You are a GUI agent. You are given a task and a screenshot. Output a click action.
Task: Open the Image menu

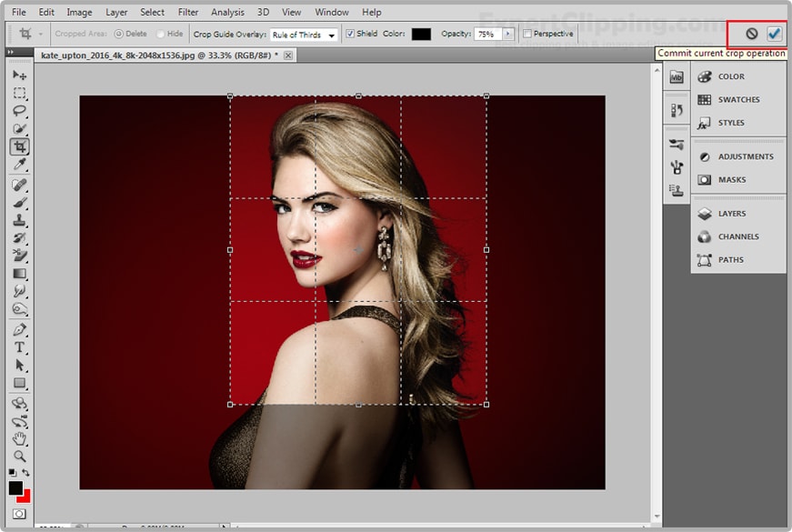pyautogui.click(x=79, y=12)
